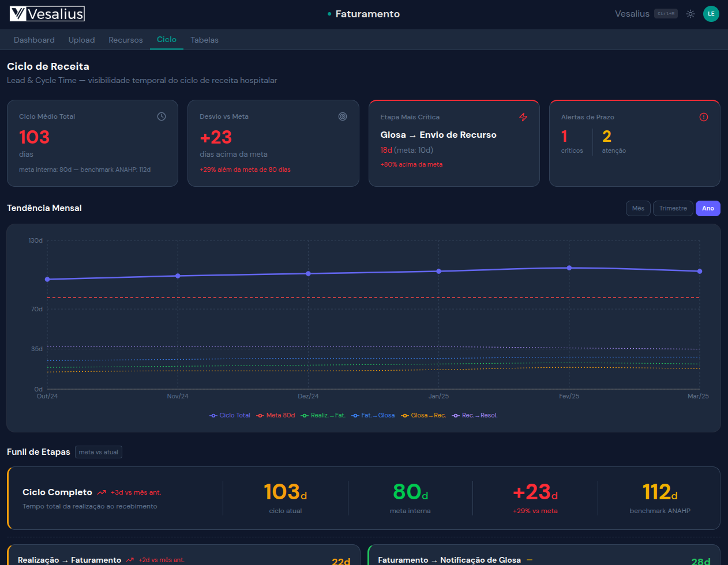Click clock icon on Ciclo Médio Total card
The height and width of the screenshot is (565, 728).
point(162,116)
